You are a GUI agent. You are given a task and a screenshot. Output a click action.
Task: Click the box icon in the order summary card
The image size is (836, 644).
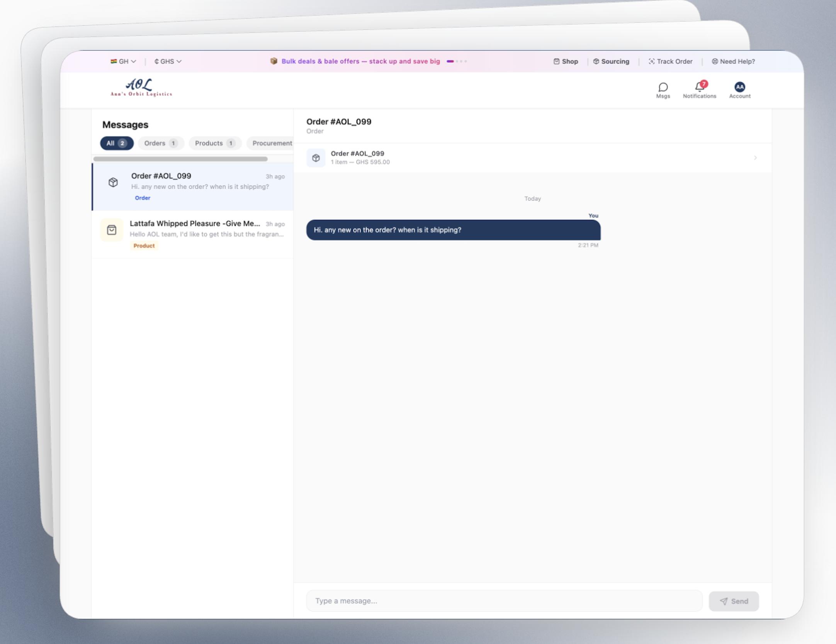coord(316,158)
